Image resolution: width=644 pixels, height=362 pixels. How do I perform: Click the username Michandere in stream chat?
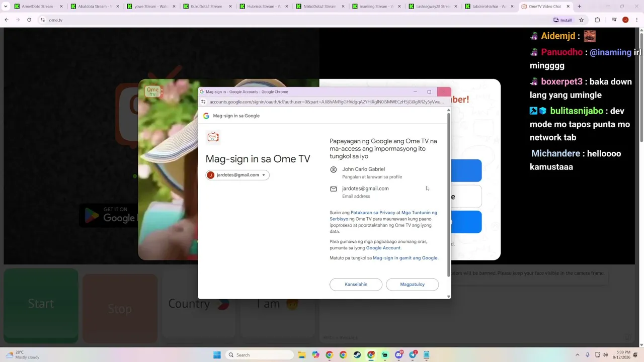coord(555,154)
